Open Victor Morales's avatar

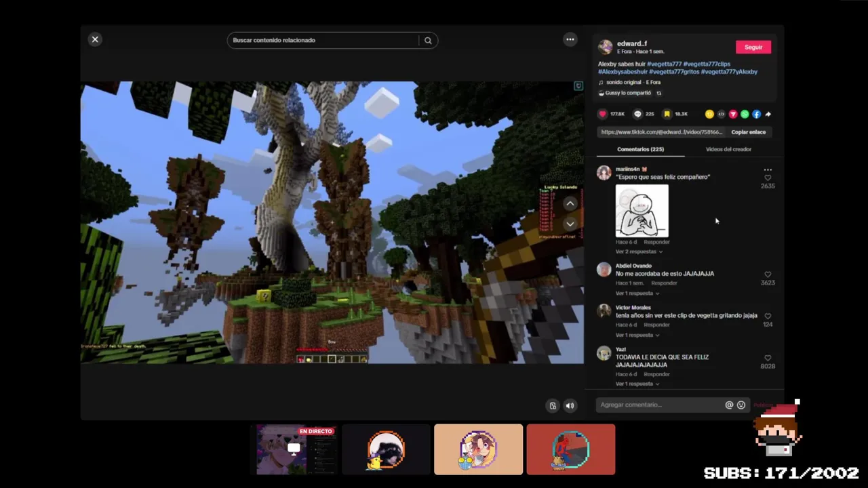click(604, 311)
